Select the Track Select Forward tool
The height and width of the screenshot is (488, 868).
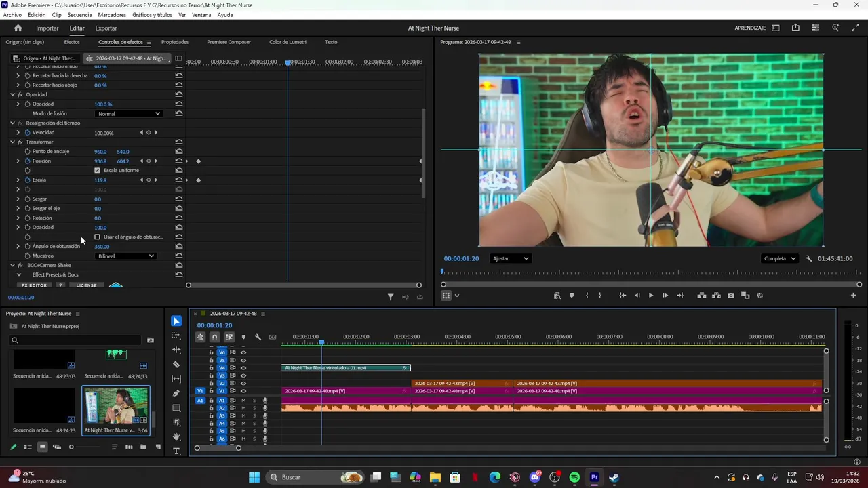coord(176,335)
